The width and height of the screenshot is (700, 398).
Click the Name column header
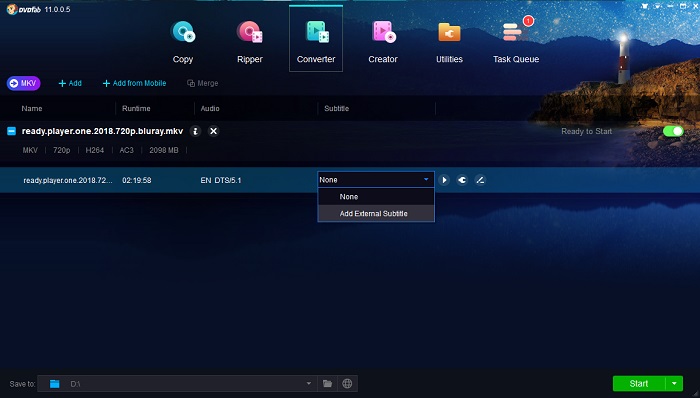(32, 108)
